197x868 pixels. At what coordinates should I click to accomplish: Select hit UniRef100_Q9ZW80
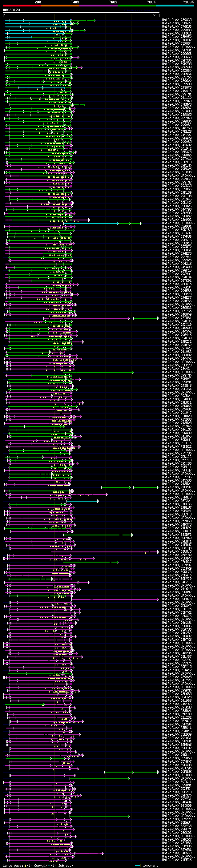(177, 71)
